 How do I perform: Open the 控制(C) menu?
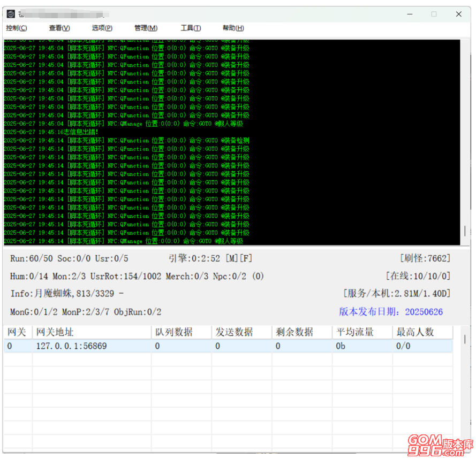17,28
